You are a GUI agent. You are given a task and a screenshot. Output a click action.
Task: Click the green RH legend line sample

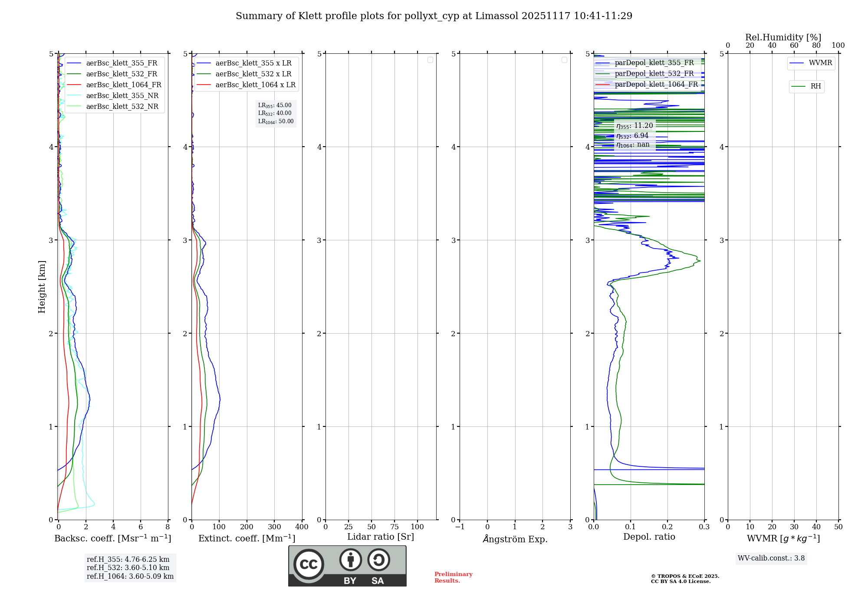798,86
